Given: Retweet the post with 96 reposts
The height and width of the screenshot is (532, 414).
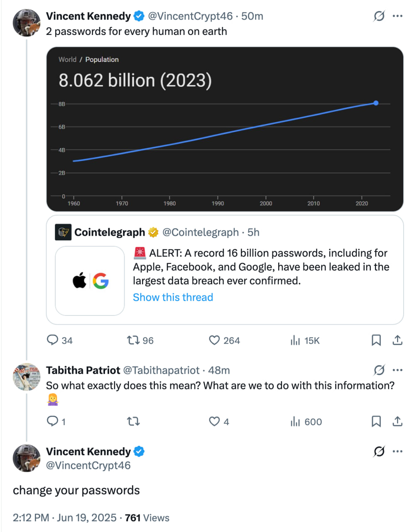Looking at the screenshot, I should [x=133, y=340].
